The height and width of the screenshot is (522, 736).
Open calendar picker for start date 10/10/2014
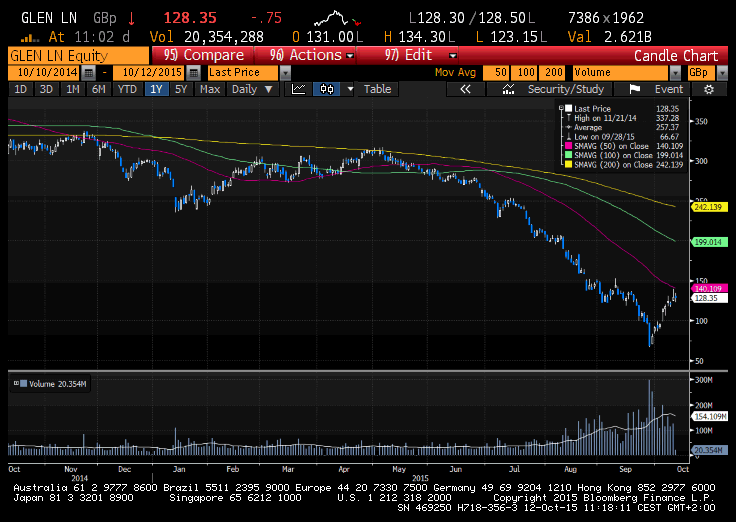click(90, 73)
